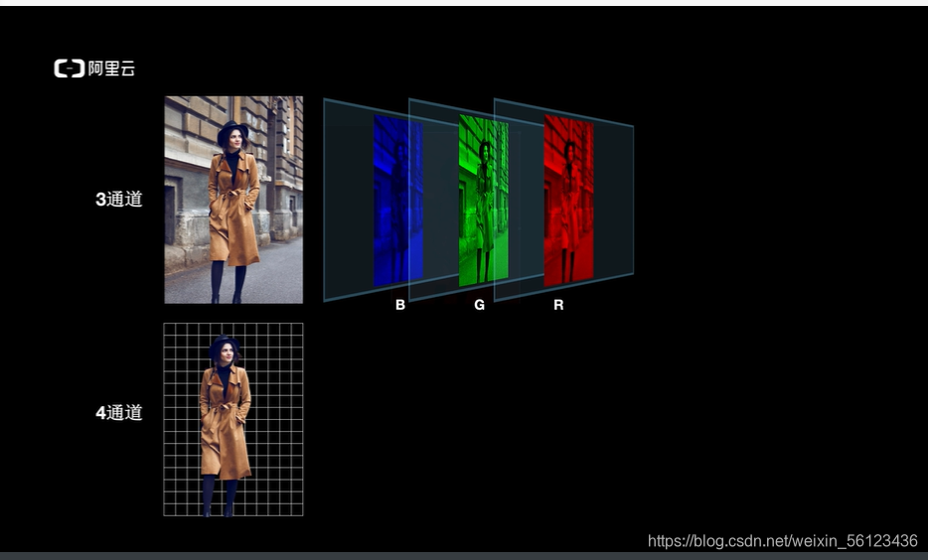Select the 4通道 label
Screen dimensions: 928x560
pyautogui.click(x=119, y=412)
